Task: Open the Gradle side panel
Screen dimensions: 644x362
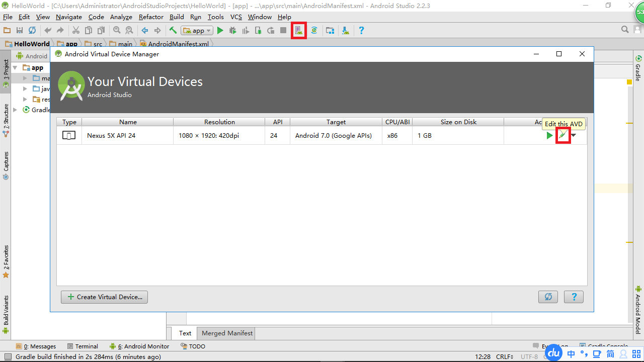Action: (x=638, y=68)
